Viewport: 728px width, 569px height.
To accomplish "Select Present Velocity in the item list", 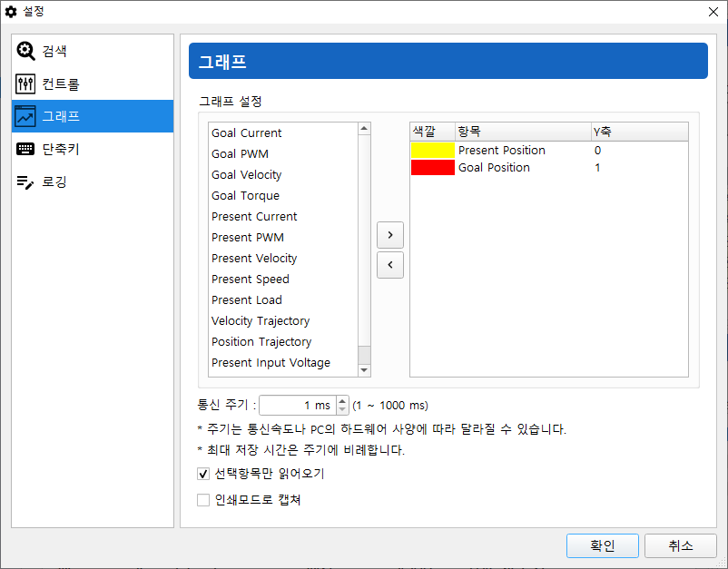I will coord(254,259).
